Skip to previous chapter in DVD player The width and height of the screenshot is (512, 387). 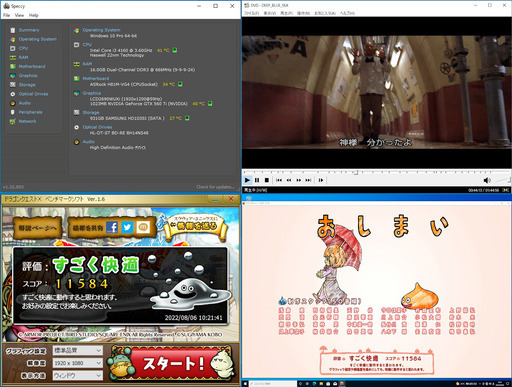point(279,180)
